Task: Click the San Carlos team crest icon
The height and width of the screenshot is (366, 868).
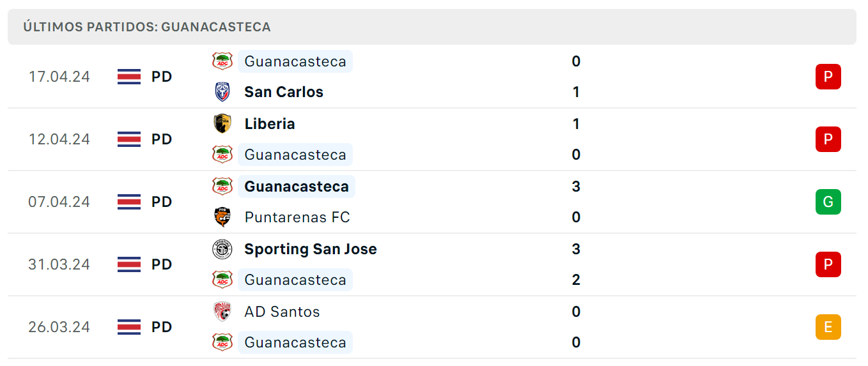Action: click(x=222, y=92)
